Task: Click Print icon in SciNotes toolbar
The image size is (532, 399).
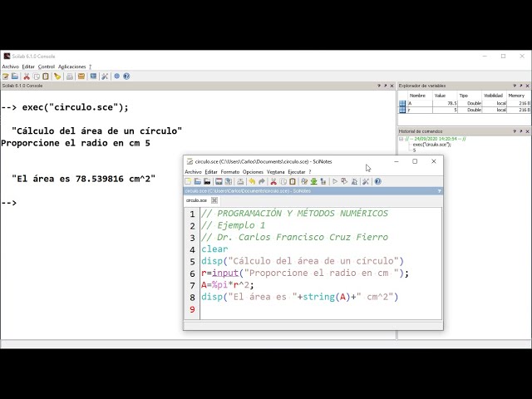Action: coord(240,181)
